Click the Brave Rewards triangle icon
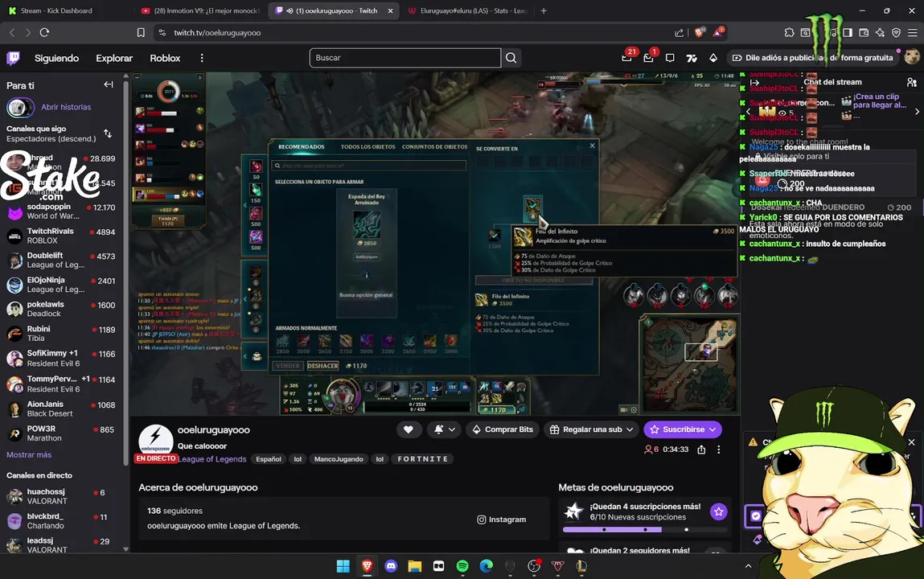Screen dimensions: 924x579 pyautogui.click(x=718, y=32)
